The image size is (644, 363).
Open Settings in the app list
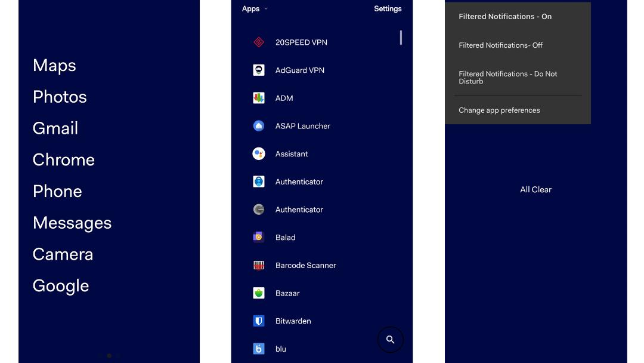[388, 8]
